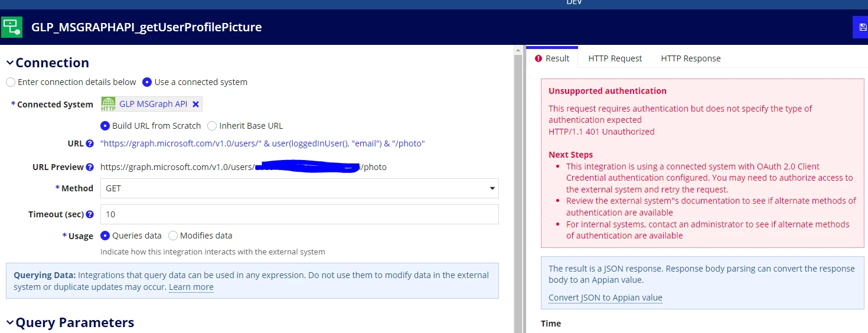The height and width of the screenshot is (333, 868).
Task: Click the Learn more link
Action: point(191,287)
